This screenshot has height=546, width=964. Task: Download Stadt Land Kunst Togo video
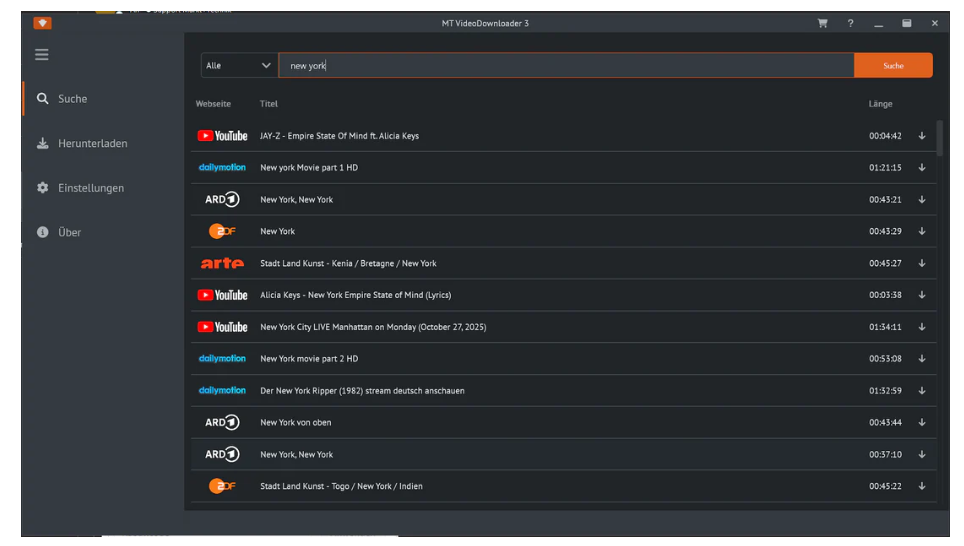tap(922, 486)
